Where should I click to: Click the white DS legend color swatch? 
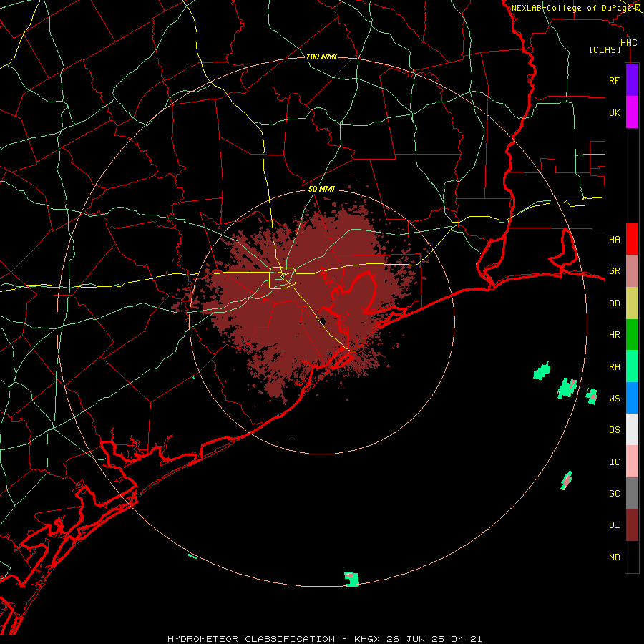pos(632,429)
